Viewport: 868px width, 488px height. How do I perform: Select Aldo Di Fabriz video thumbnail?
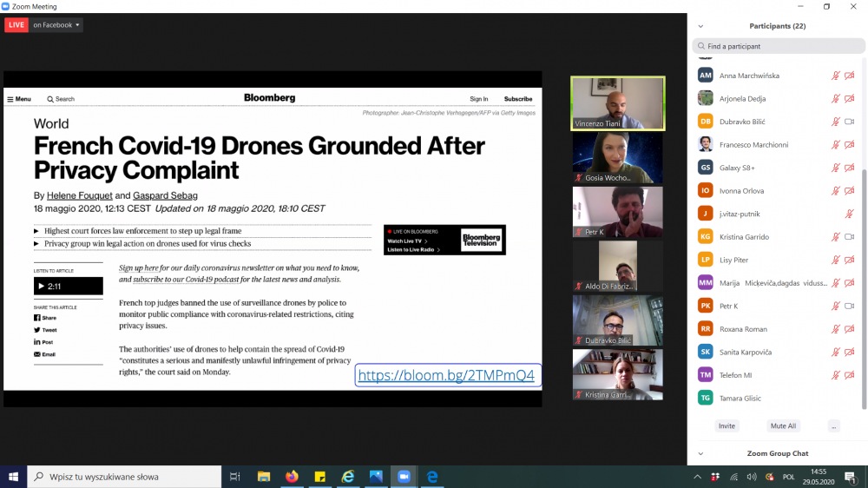click(618, 267)
